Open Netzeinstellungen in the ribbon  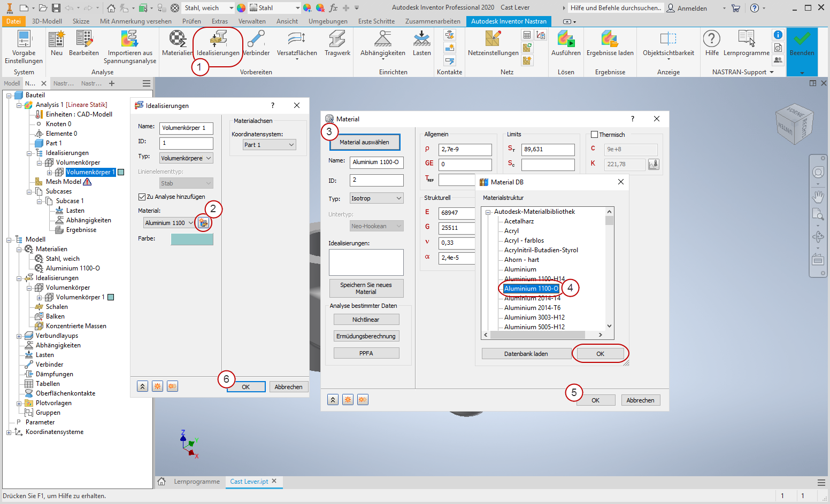[x=493, y=43]
